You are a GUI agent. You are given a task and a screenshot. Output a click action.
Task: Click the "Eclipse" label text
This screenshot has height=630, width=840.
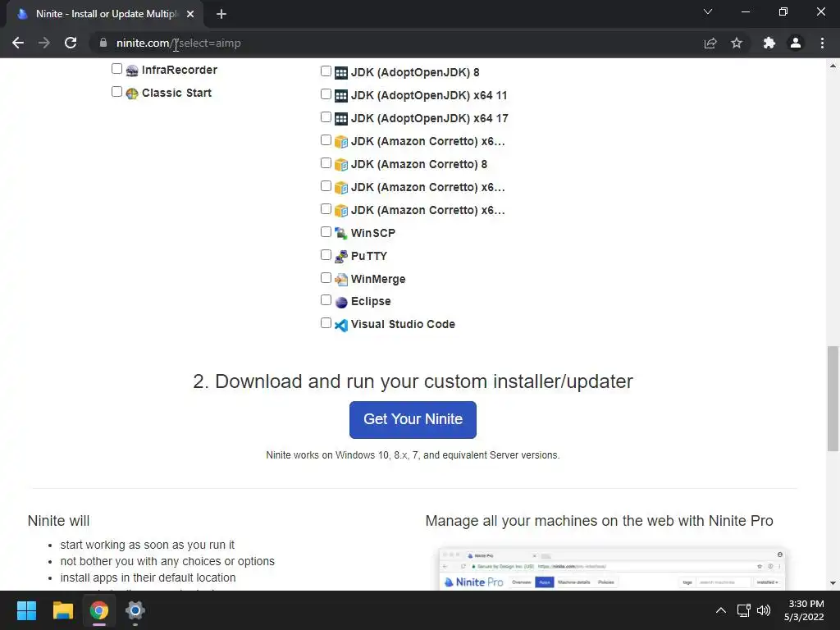tap(371, 301)
